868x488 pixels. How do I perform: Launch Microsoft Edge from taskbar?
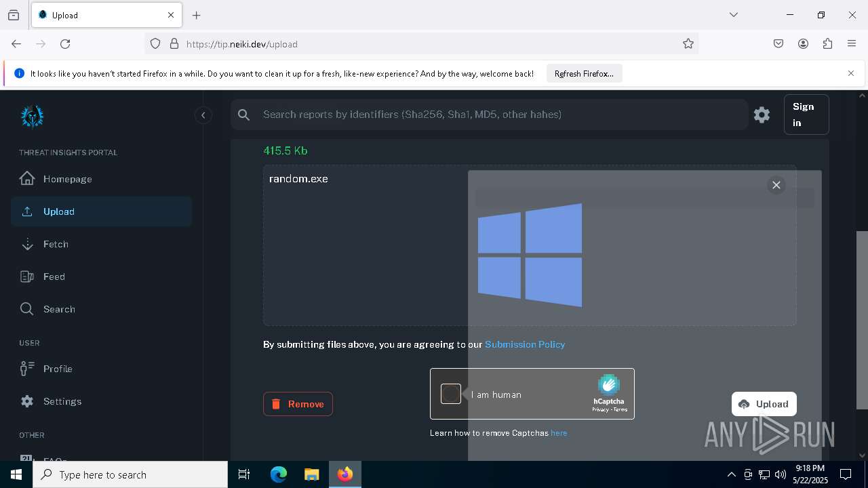coord(279,474)
